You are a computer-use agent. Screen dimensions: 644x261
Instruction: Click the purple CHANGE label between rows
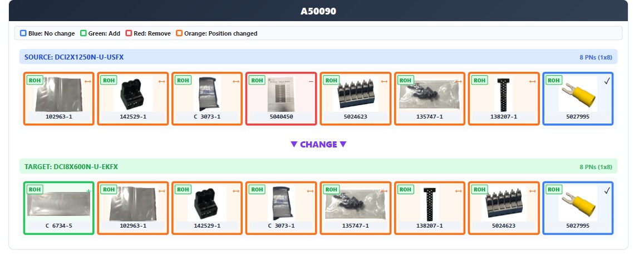tap(318, 144)
